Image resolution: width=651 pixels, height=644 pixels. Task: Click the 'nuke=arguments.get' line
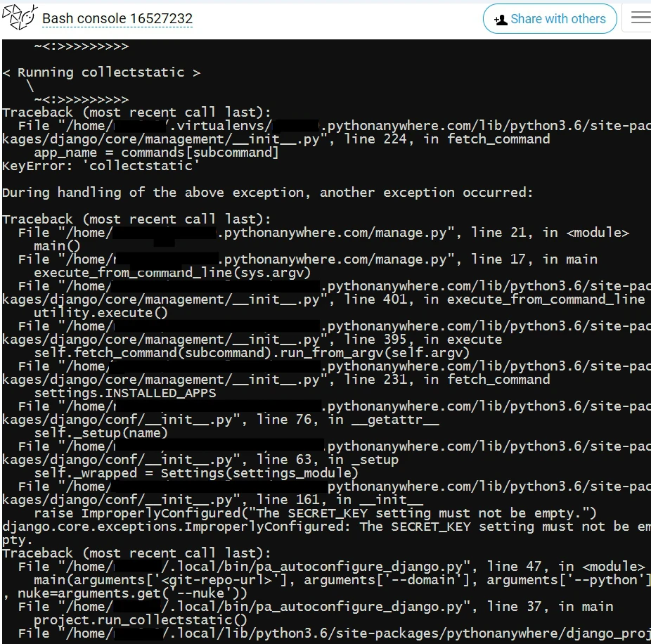coord(124,593)
